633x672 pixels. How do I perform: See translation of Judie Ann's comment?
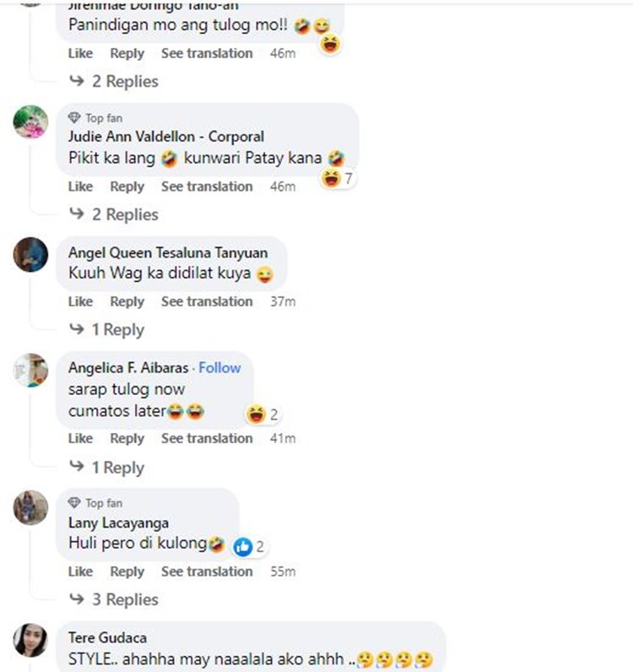tap(207, 187)
